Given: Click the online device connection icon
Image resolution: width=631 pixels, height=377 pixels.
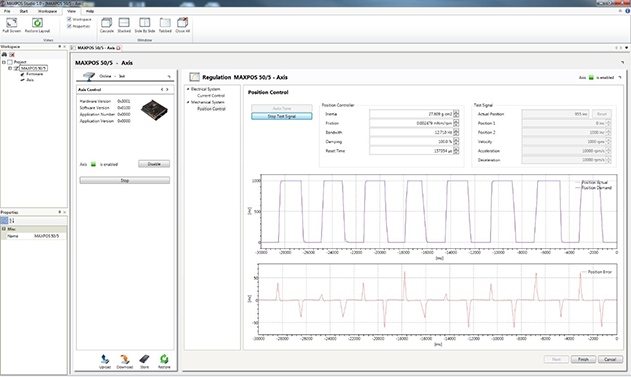Looking at the screenshot, I should 89,76.
